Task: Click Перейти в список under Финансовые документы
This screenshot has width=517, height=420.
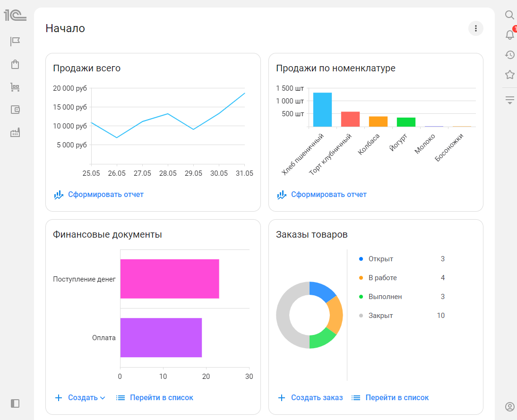Action: 155,398
